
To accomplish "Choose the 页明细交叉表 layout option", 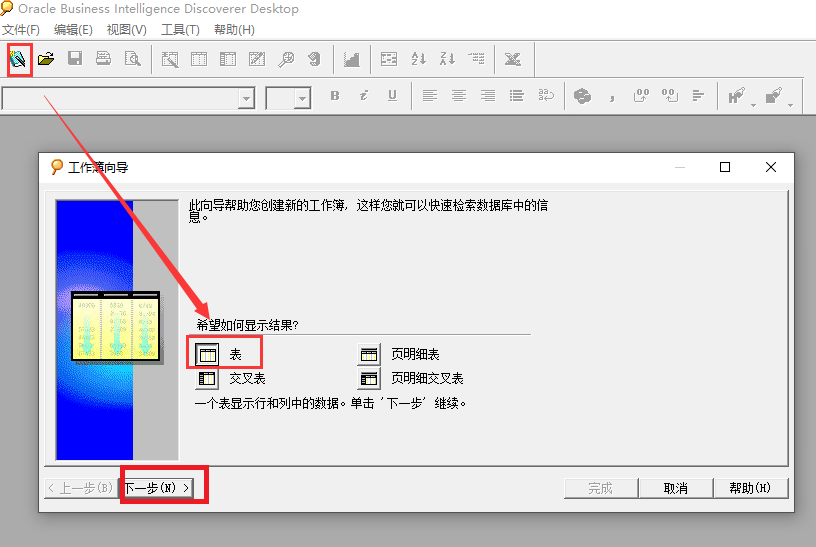I will 369,379.
